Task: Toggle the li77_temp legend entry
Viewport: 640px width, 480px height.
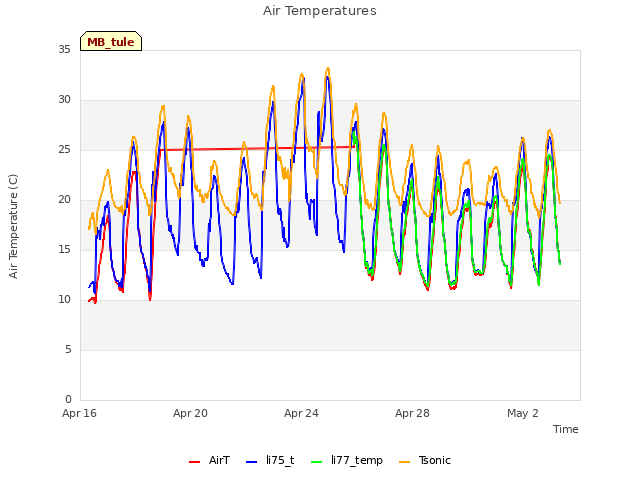Action: [x=347, y=460]
